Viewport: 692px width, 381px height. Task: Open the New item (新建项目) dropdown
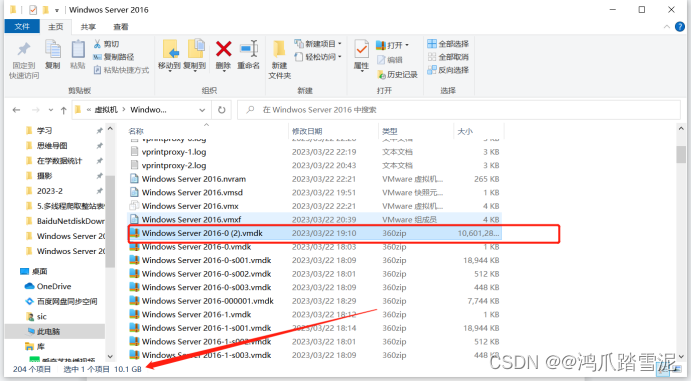click(x=318, y=44)
